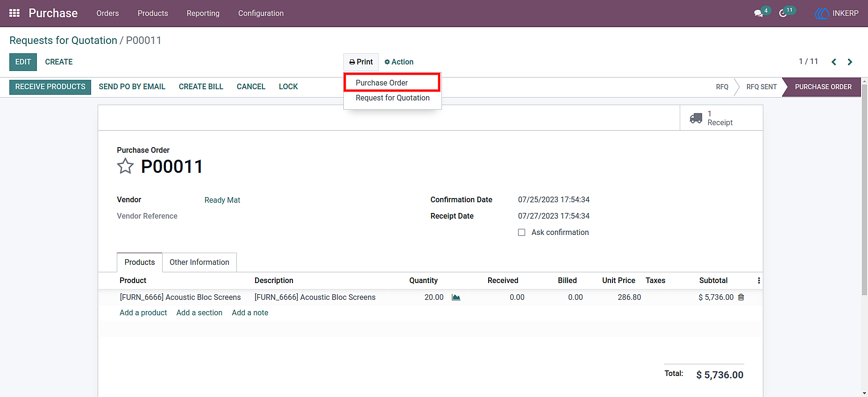Screen dimensions: 868x397
Task: Click Add a section link
Action: [x=199, y=313]
